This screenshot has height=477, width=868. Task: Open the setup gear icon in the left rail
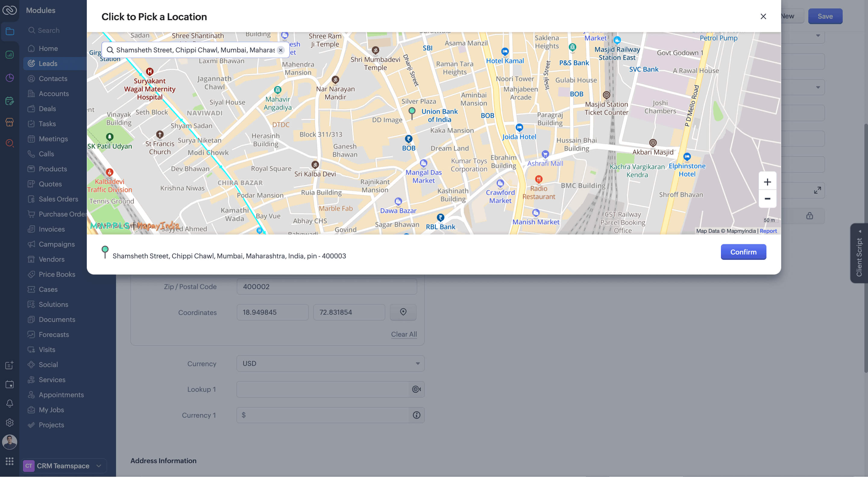pyautogui.click(x=9, y=422)
